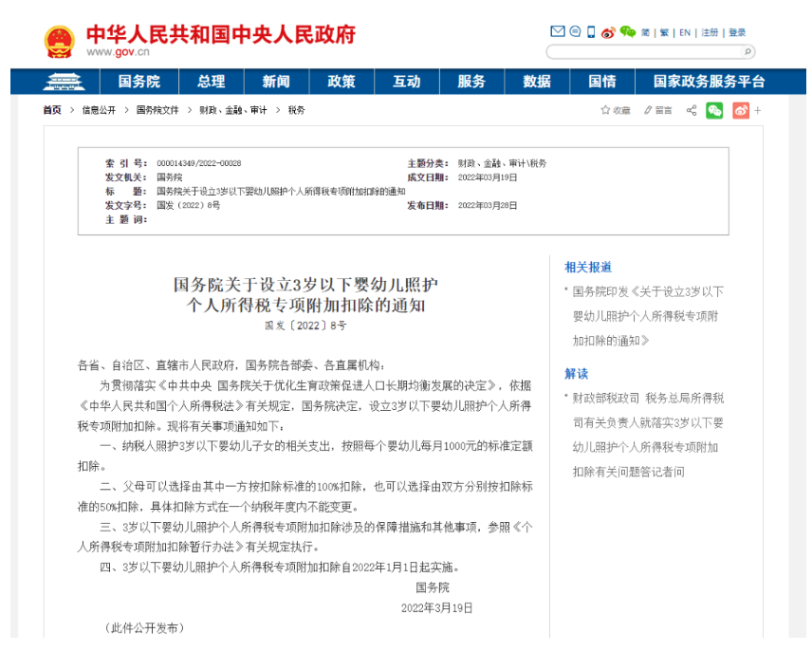Screen dimensions: 812x652
Task: Go to 信息公开 breadcrumb
Action: (99, 110)
